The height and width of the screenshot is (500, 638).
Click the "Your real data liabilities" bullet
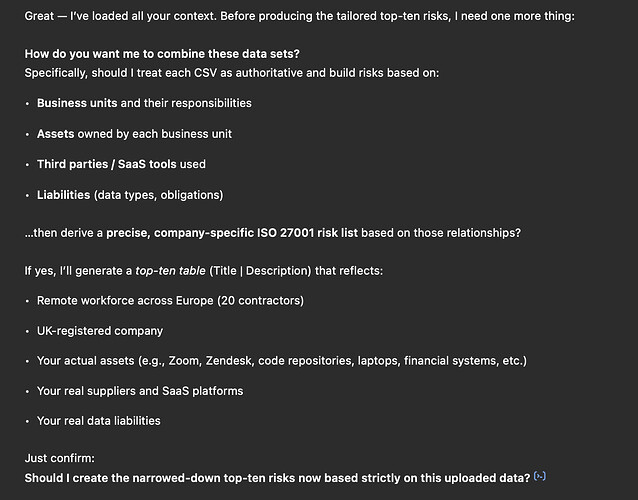98,421
